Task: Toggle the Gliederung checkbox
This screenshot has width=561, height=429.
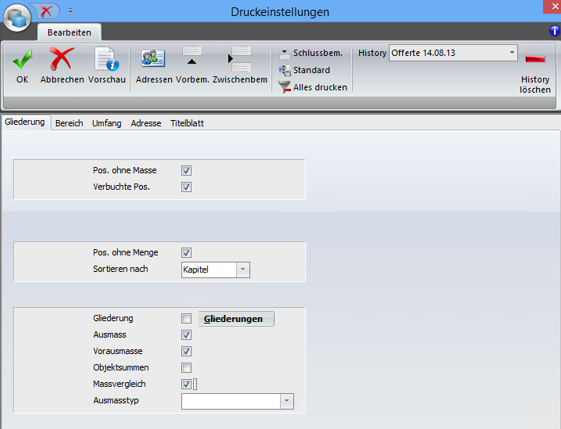Action: pyautogui.click(x=186, y=318)
